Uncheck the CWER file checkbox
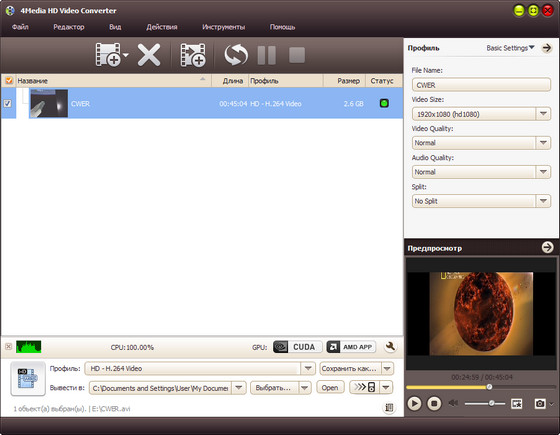The image size is (560, 435). [8, 104]
